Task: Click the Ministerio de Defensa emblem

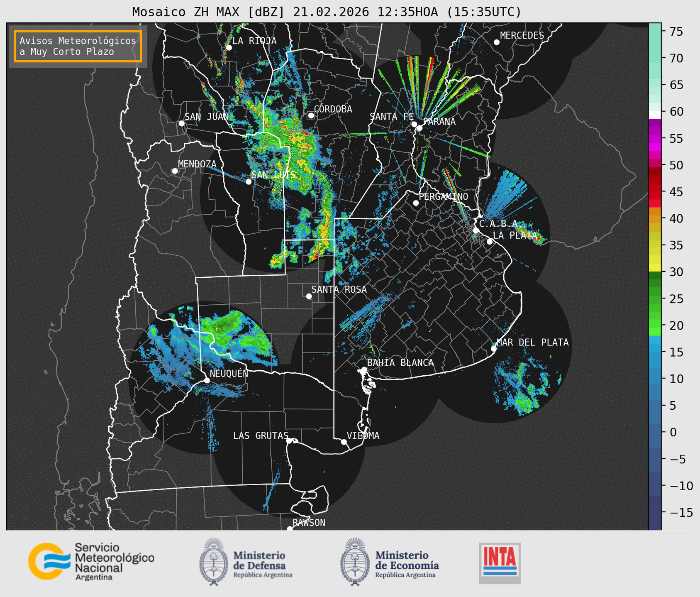Action: [x=214, y=562]
